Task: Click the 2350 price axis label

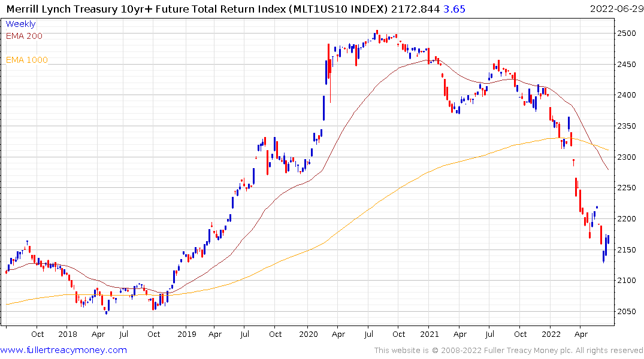Action: (627, 126)
